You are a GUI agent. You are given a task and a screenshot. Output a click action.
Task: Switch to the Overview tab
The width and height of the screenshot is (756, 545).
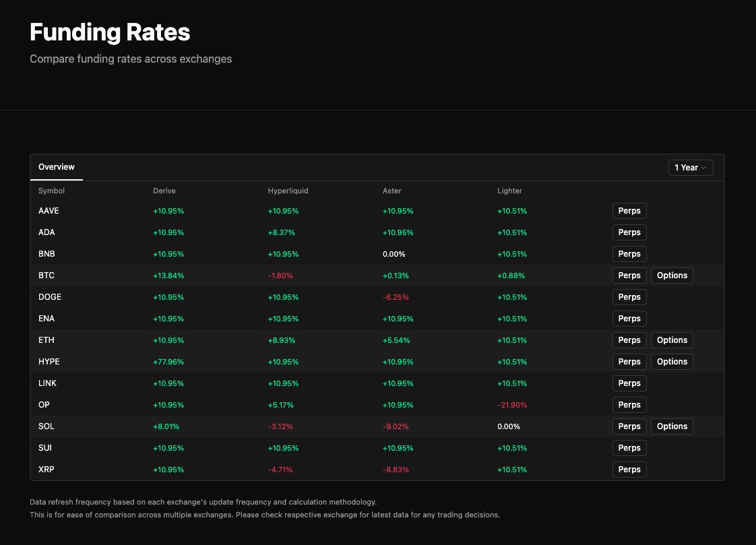click(x=57, y=167)
